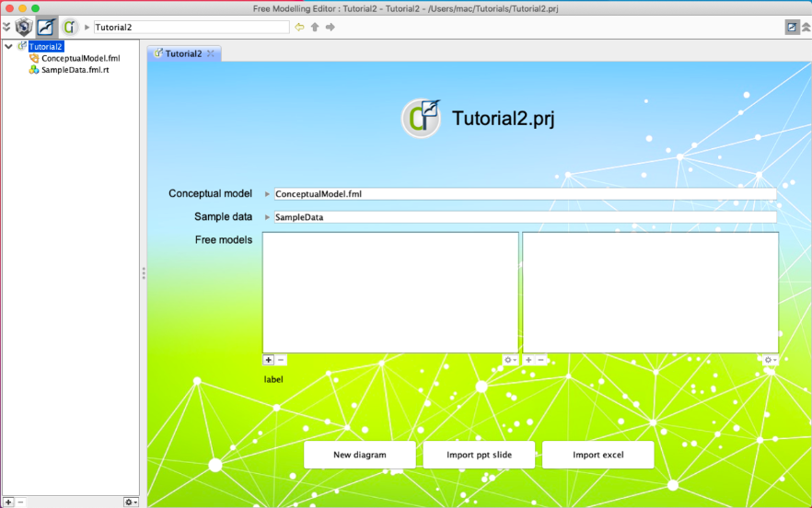Click the 'label' text below Free models
Image resolution: width=812 pixels, height=508 pixels.
pyautogui.click(x=273, y=379)
